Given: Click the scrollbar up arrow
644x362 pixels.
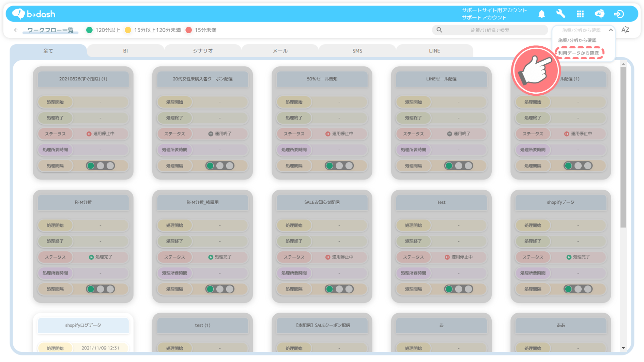Looking at the screenshot, I should click(x=623, y=64).
